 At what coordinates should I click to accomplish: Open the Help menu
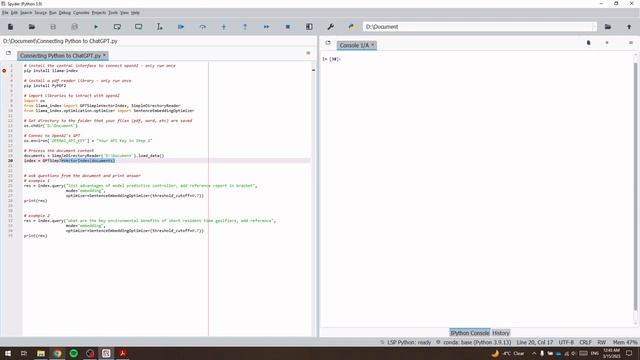click(x=135, y=13)
